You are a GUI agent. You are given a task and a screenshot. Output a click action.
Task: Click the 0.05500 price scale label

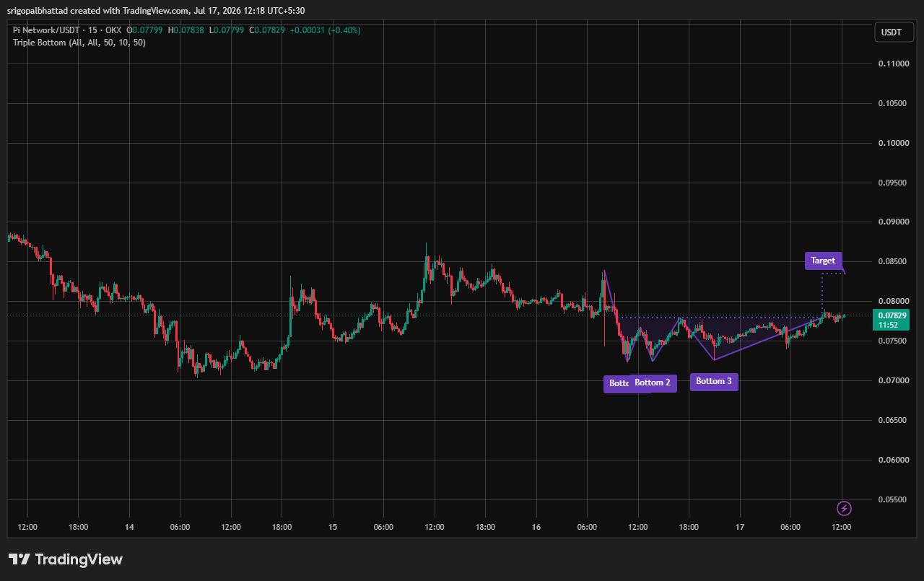893,499
